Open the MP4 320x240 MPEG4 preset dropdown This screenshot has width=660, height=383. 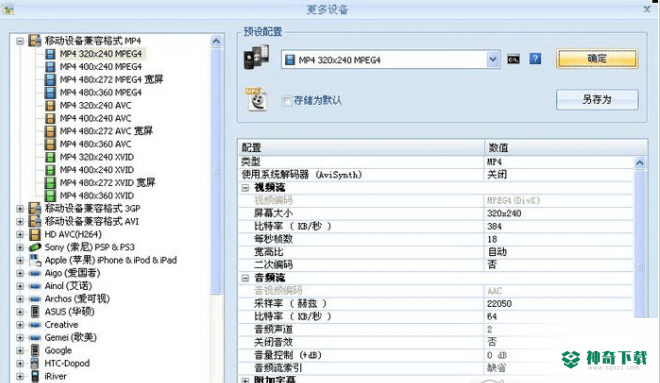coord(493,60)
